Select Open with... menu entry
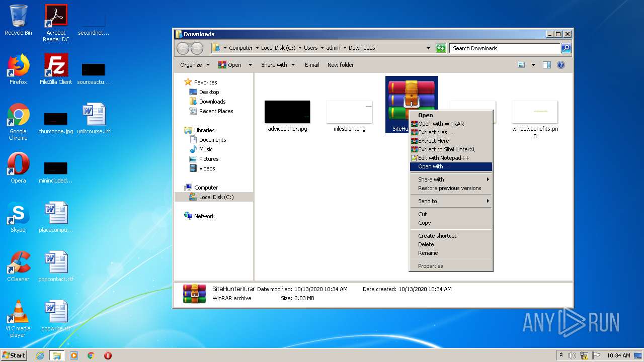Viewport: 644px width, 362px height. (451, 166)
